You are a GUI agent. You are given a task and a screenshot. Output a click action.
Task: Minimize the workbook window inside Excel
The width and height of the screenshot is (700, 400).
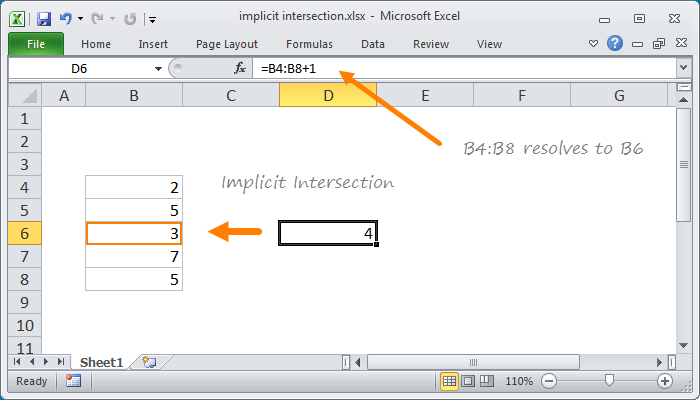(638, 44)
